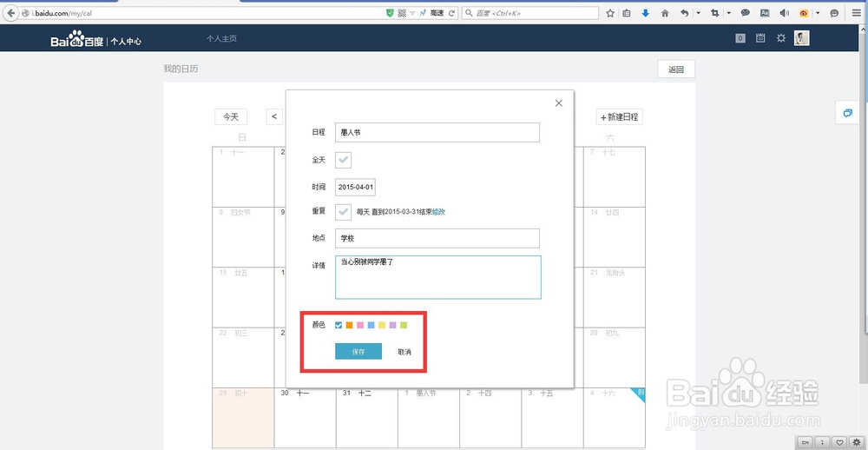Click the browser back arrow button
This screenshot has height=450, width=868.
[x=11, y=13]
